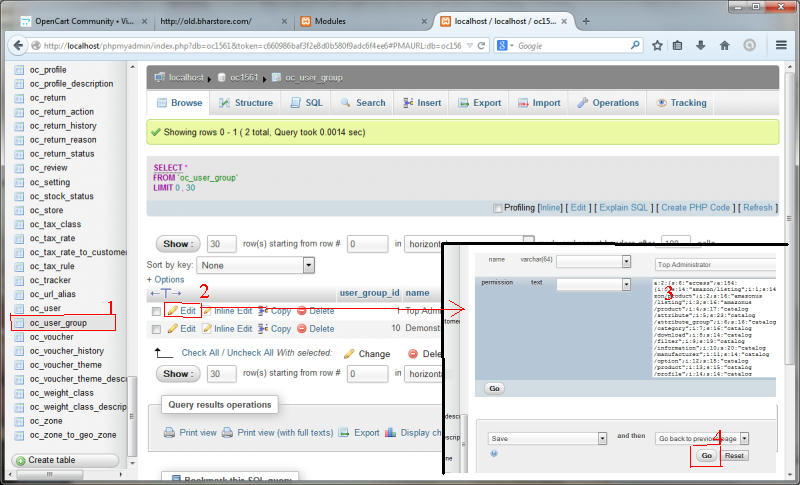800x485 pixels.
Task: Click the Print view printer icon
Action: [169, 432]
